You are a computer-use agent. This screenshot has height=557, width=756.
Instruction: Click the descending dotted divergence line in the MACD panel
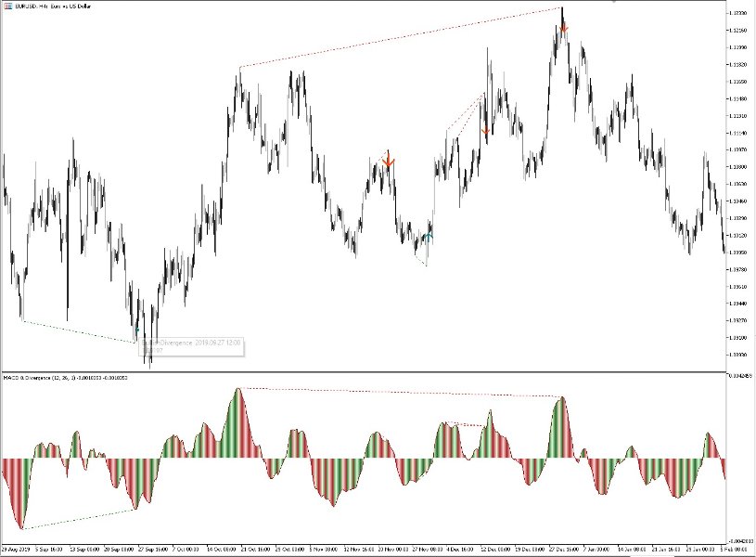click(399, 395)
